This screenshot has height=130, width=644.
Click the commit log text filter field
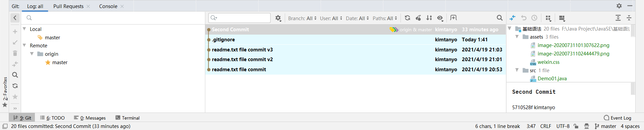tap(239, 18)
